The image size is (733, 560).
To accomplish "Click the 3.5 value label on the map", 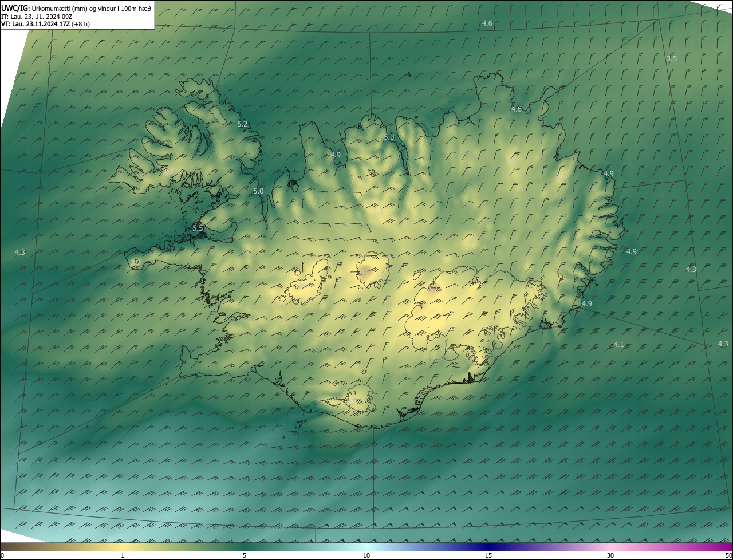I will click(672, 59).
